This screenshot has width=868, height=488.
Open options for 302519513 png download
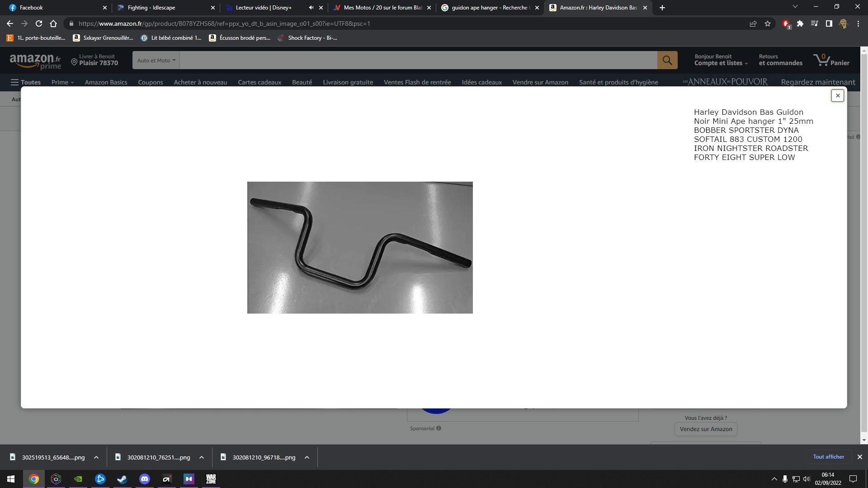pos(96,457)
